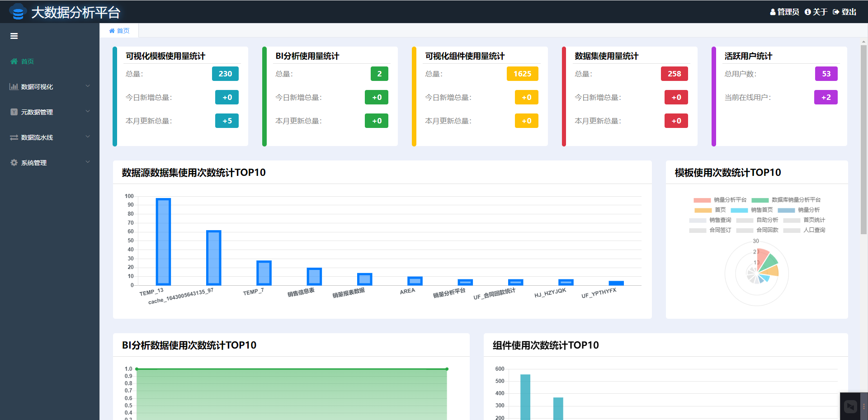Toggle 销量分析平台 legend item
This screenshot has width=868, height=420.
[x=720, y=200]
